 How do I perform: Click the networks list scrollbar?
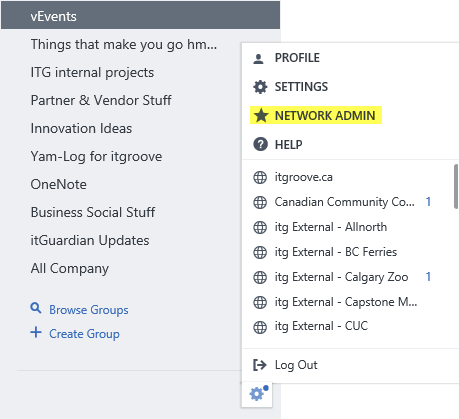(x=456, y=187)
